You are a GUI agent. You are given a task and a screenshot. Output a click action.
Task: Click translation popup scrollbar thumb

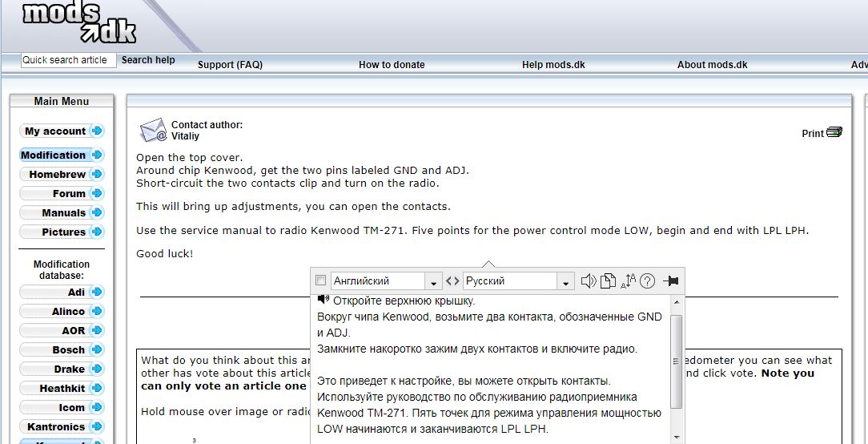(x=676, y=361)
